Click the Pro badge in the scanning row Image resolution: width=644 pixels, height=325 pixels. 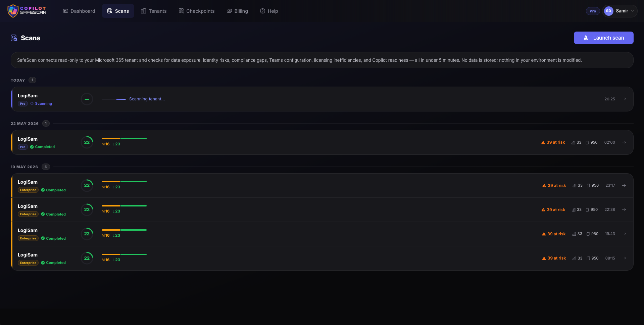[x=22, y=104]
